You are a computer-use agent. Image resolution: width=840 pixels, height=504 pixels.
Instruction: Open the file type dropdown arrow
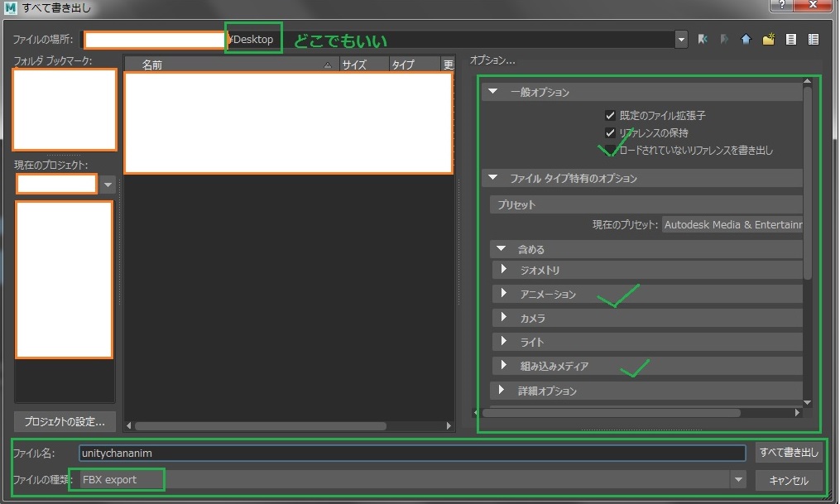738,479
